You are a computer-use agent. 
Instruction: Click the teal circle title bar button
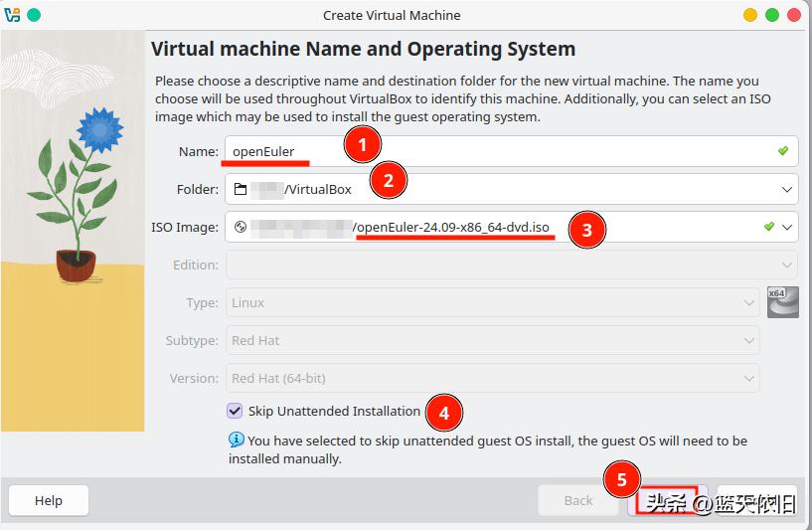[35, 15]
